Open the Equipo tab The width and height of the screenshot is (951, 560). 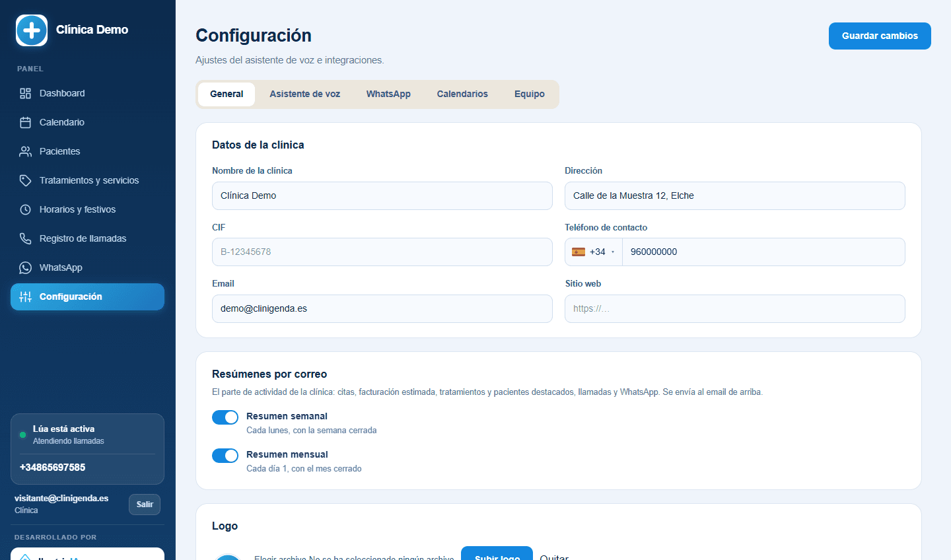530,94
